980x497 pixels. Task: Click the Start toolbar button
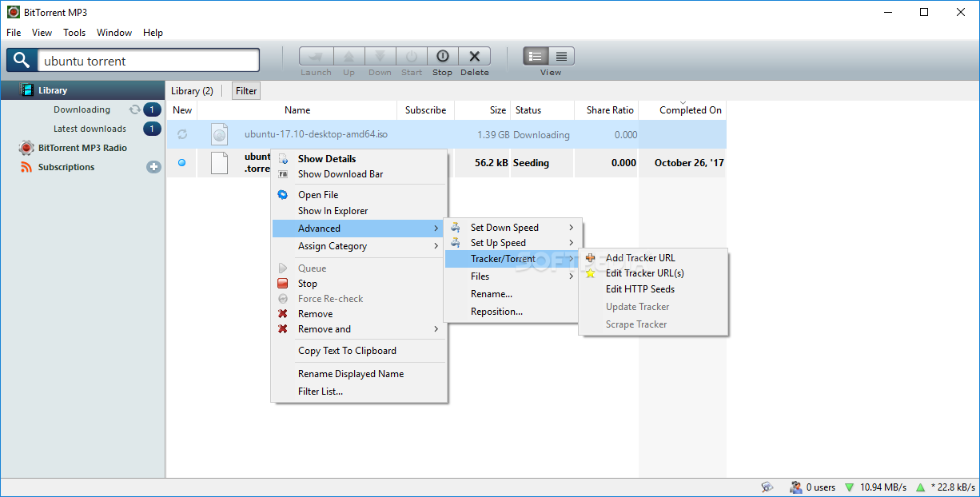[412, 57]
